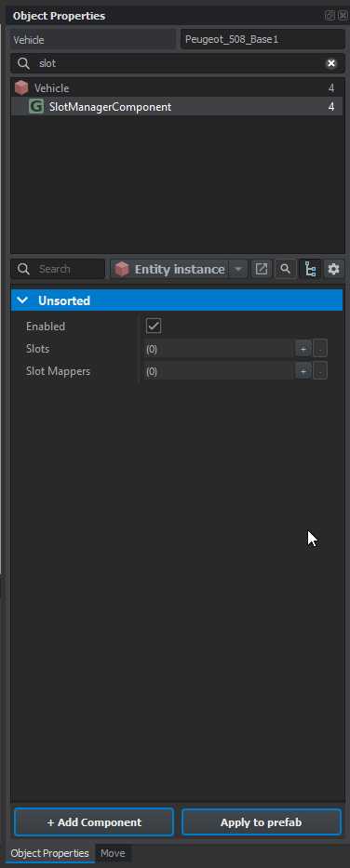Click the Vehicle class type field
The width and height of the screenshot is (350, 868).
(93, 40)
